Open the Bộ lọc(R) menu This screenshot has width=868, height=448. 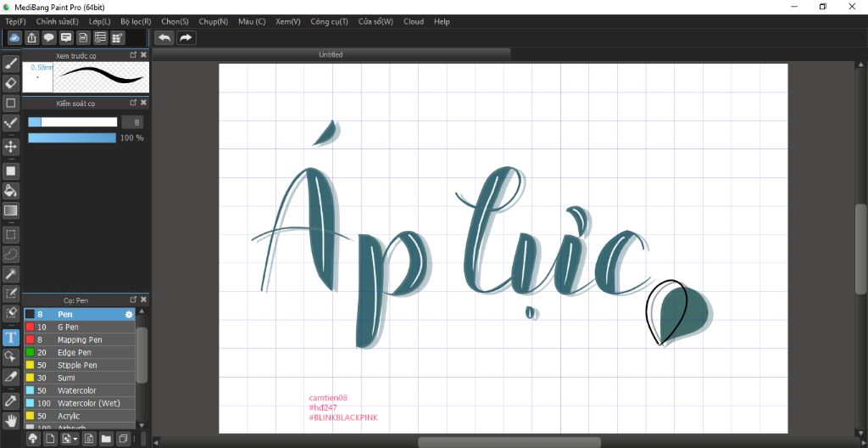click(136, 21)
